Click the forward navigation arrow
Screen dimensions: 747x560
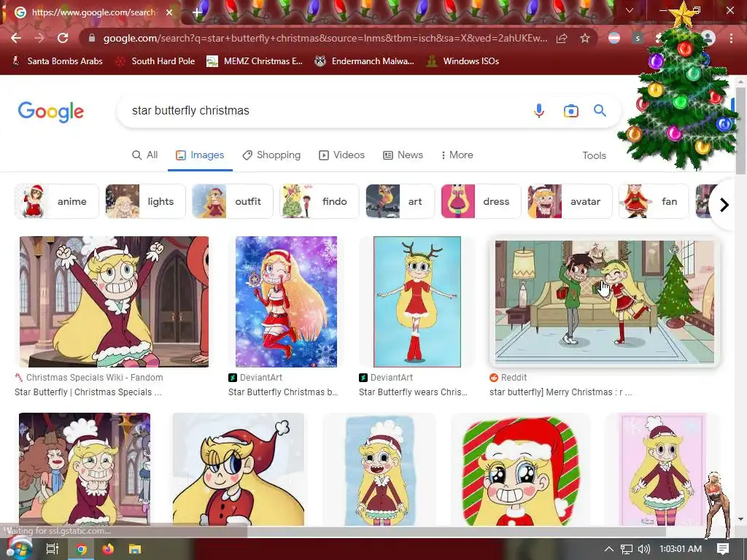pos(39,38)
